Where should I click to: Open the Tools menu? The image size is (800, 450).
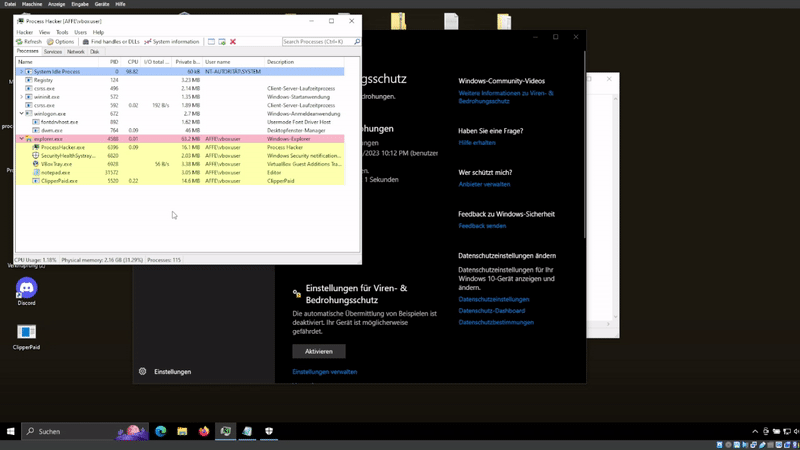pyautogui.click(x=62, y=32)
